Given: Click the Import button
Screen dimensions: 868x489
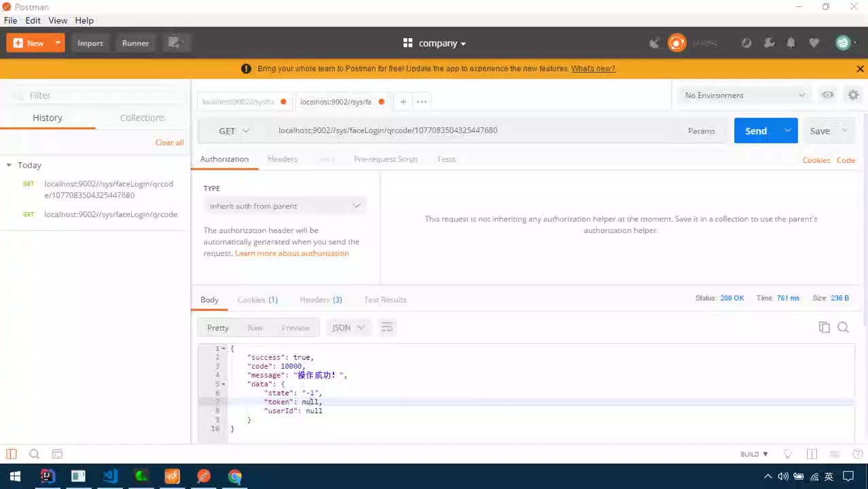Looking at the screenshot, I should tap(90, 43).
